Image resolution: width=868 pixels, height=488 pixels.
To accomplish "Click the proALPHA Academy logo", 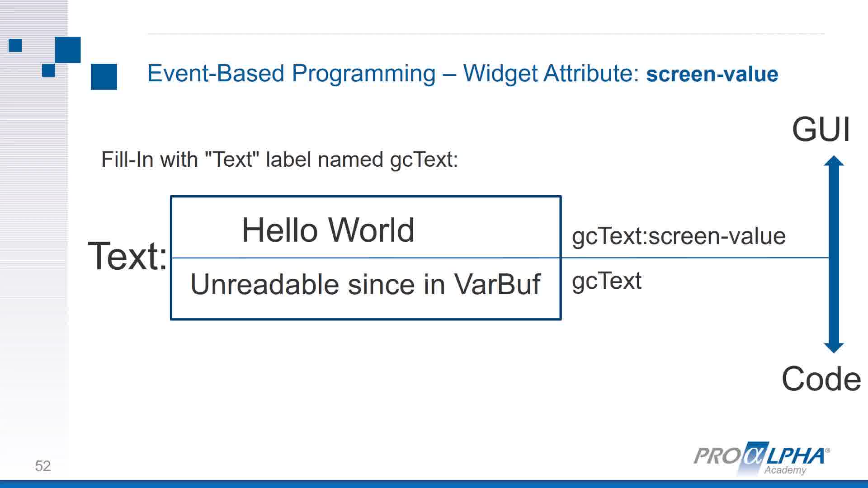I will 762,458.
